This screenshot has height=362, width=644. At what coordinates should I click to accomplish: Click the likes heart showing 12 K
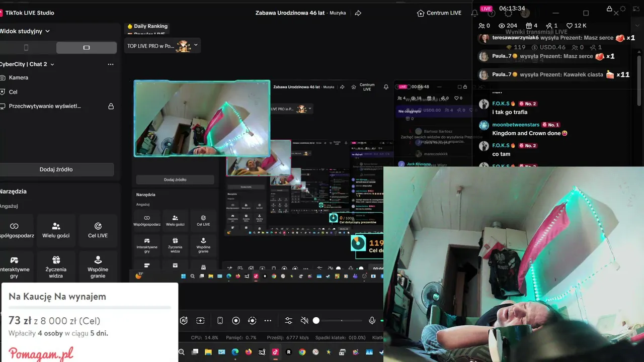click(577, 26)
